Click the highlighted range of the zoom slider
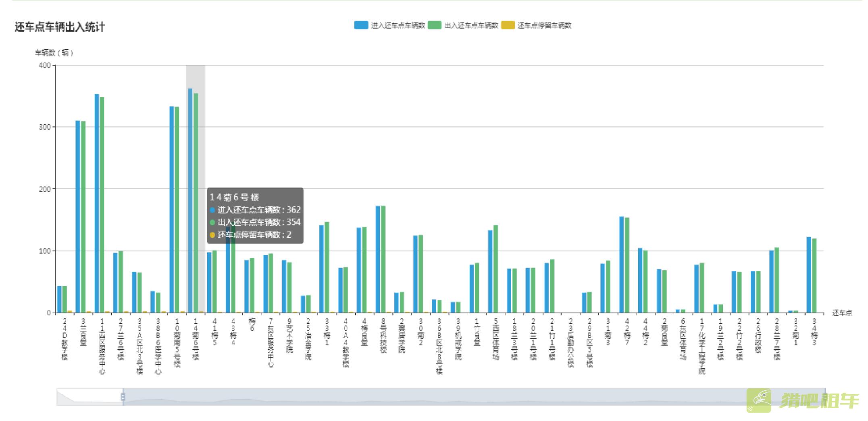 pyautogui.click(x=474, y=397)
